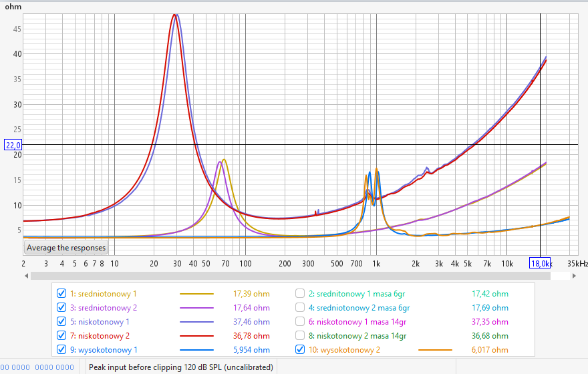Enable '2: srednitonowy 1 masa 6gr' checkbox

point(300,293)
